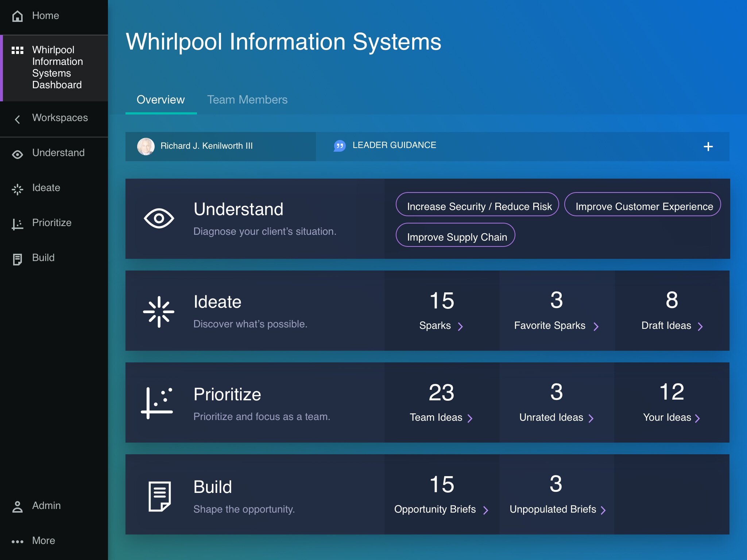747x560 pixels.
Task: Select the Increase Security / Reduce Risk tag
Action: tap(477, 205)
